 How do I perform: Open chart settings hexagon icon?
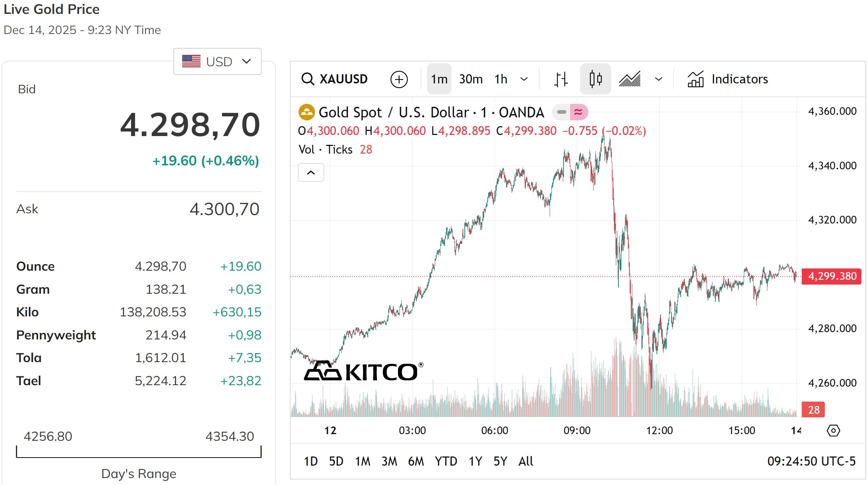[833, 431]
